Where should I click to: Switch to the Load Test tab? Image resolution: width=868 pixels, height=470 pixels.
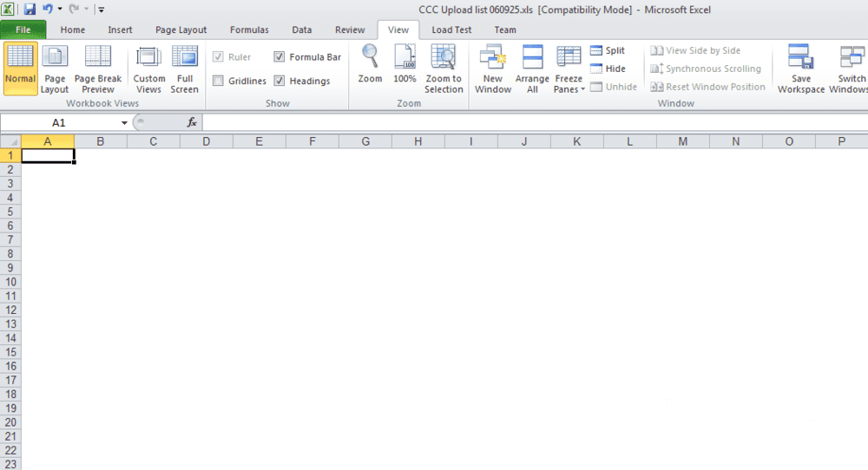point(451,29)
